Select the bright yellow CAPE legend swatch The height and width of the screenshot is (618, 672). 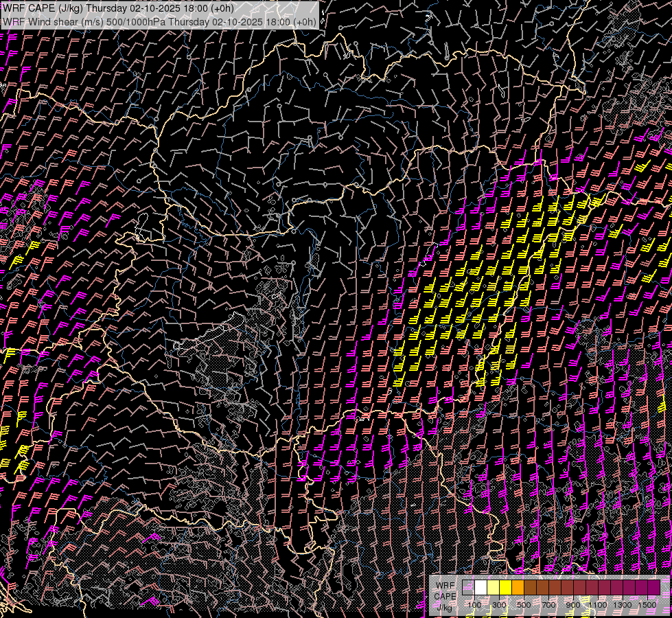pyautogui.click(x=505, y=587)
